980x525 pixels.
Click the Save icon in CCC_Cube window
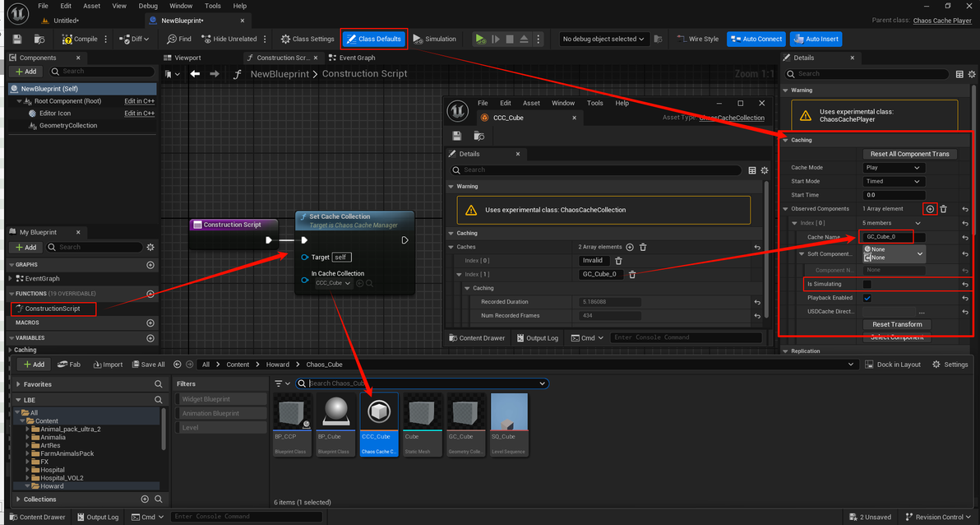(x=457, y=136)
